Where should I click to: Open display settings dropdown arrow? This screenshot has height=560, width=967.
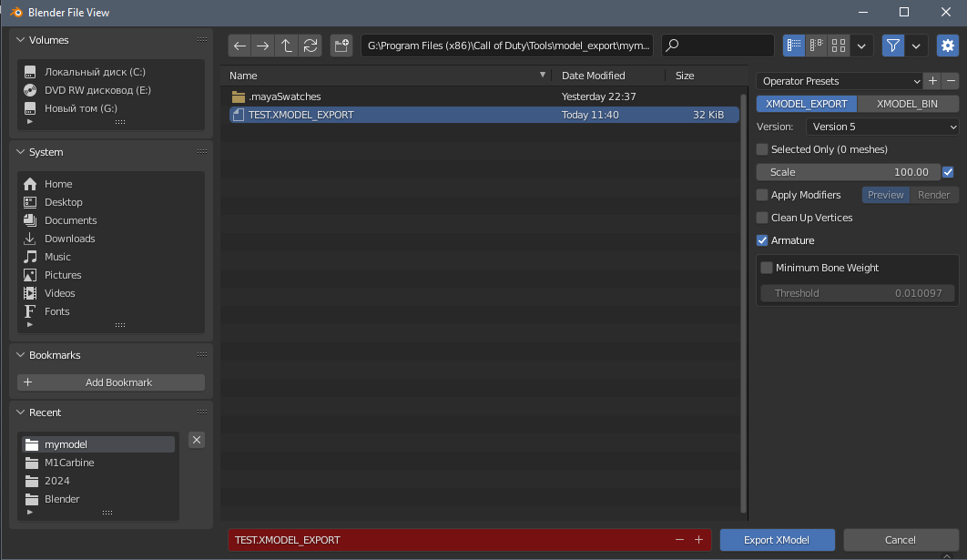coord(861,46)
